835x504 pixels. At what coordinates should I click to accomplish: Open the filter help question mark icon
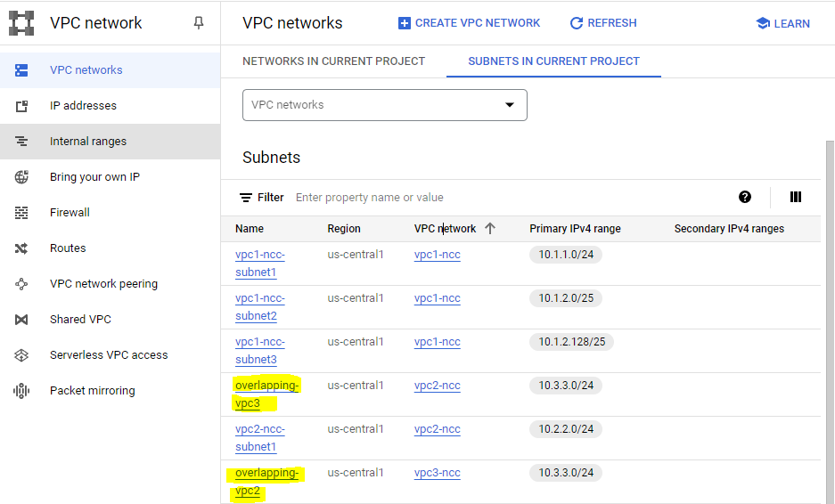745,198
